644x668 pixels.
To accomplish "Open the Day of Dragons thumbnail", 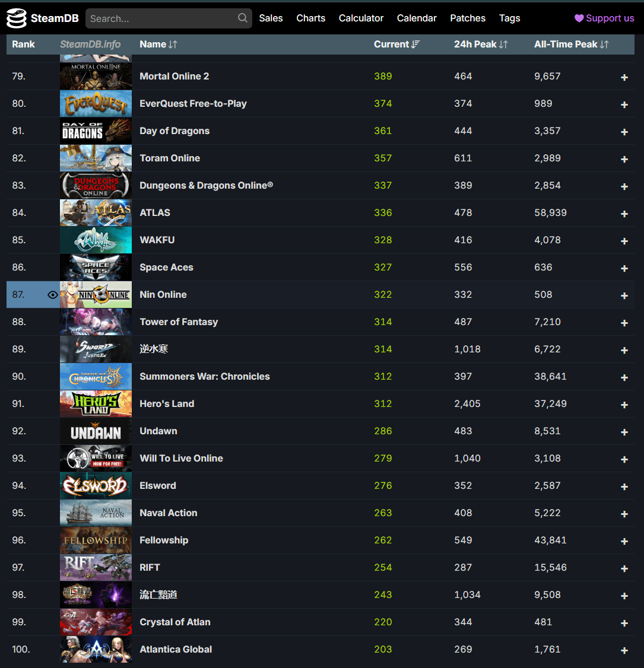I will [x=96, y=131].
